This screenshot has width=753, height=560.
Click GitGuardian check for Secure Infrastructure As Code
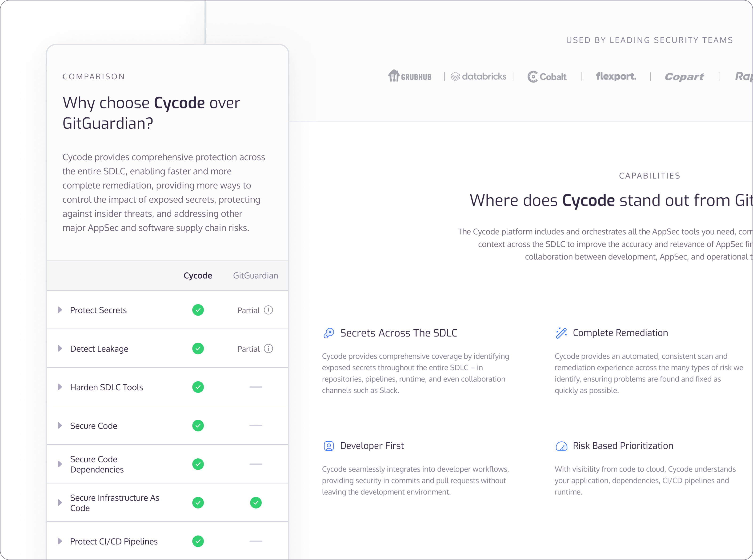256,502
